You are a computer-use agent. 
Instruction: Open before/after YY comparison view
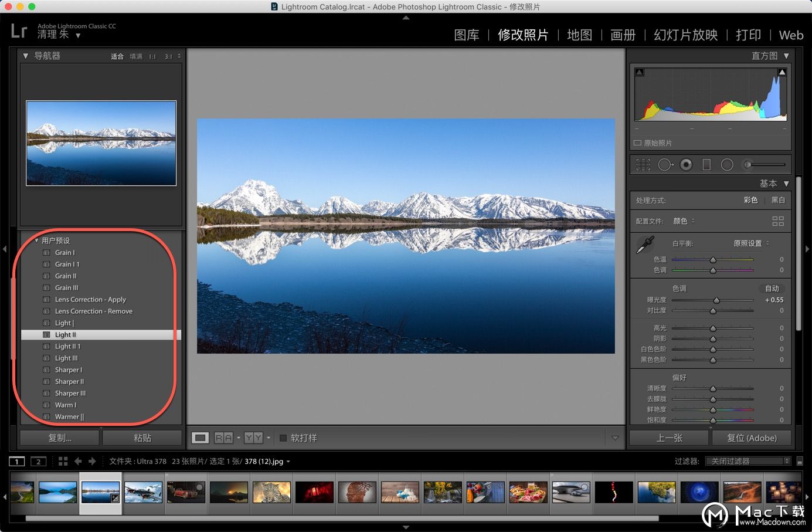(x=253, y=438)
